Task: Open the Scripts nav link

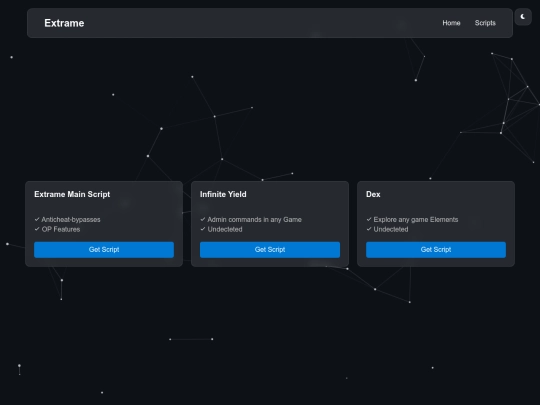Action: click(x=485, y=23)
